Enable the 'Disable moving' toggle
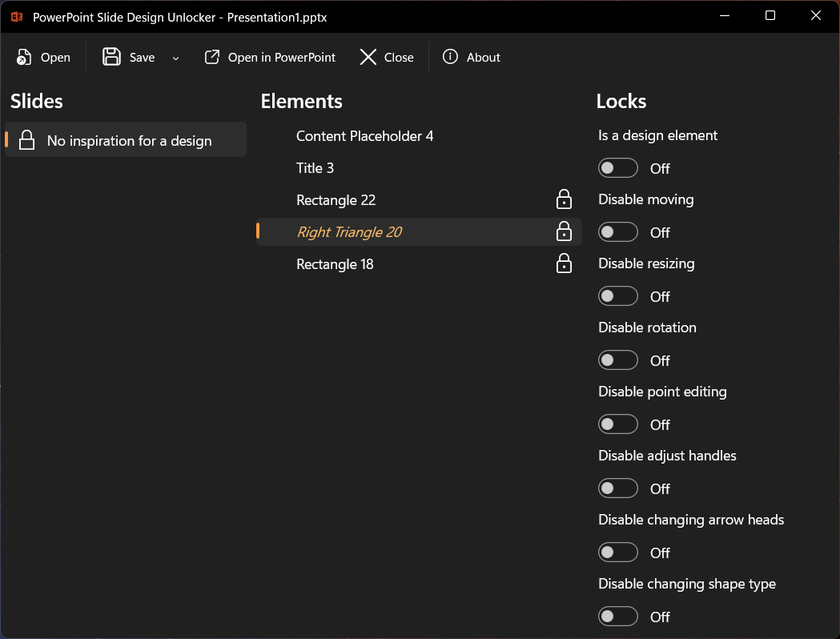Viewport: 840px width, 639px height. 618,232
